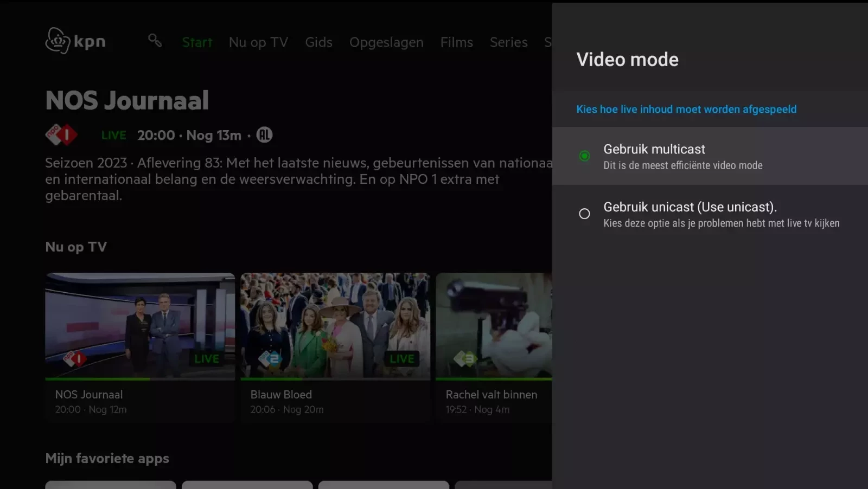Image resolution: width=868 pixels, height=489 pixels.
Task: Open search with the magnifier icon
Action: [x=155, y=41]
